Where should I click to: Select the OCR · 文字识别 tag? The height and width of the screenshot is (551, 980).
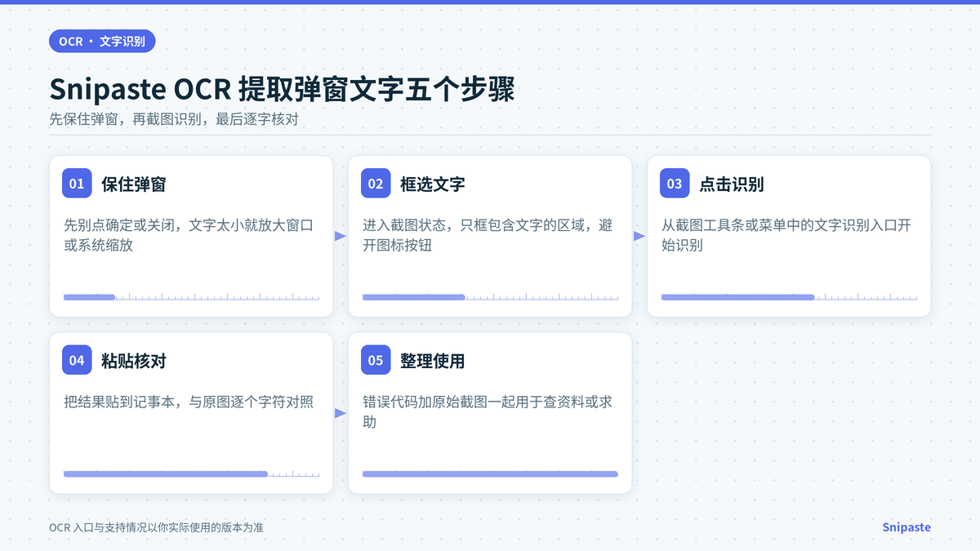[x=102, y=41]
